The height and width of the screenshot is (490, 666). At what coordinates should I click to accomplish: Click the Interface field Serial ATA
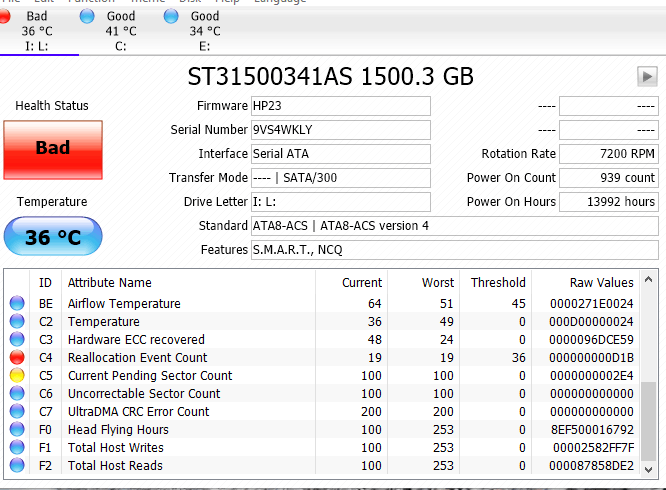[341, 154]
